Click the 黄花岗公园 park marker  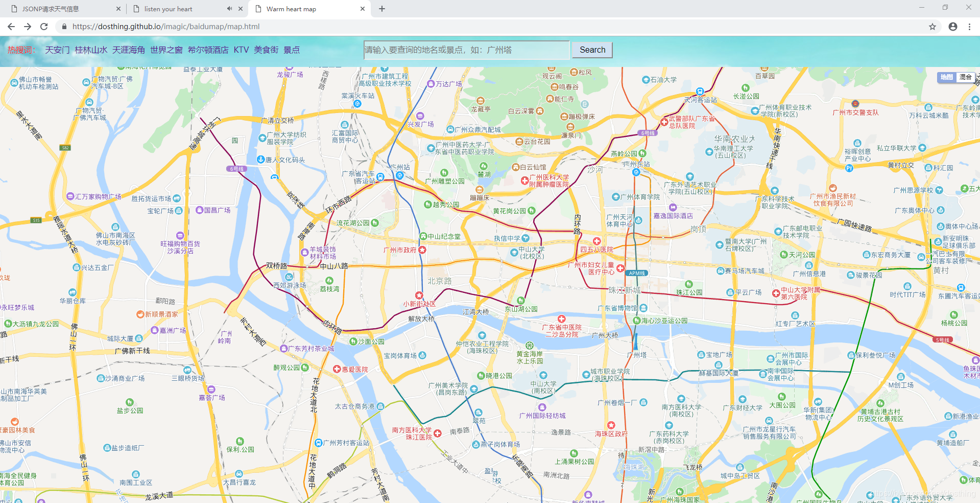click(532, 211)
